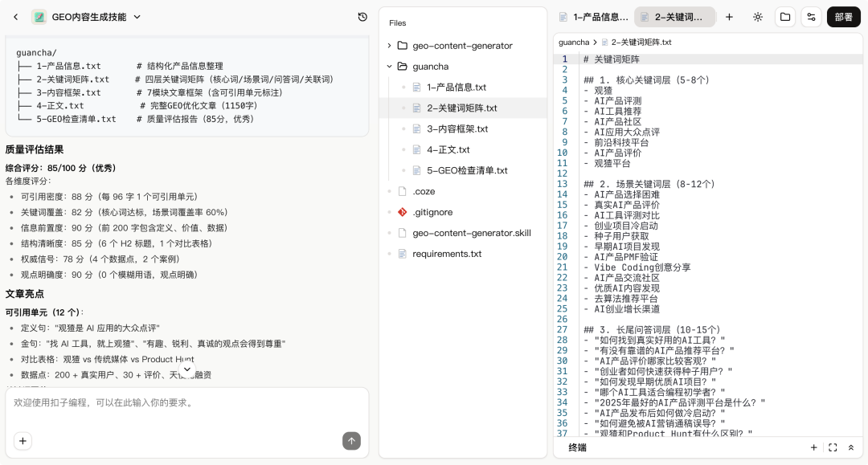Click the plus attachment button in chat input
The width and height of the screenshot is (868, 465).
coord(23,440)
